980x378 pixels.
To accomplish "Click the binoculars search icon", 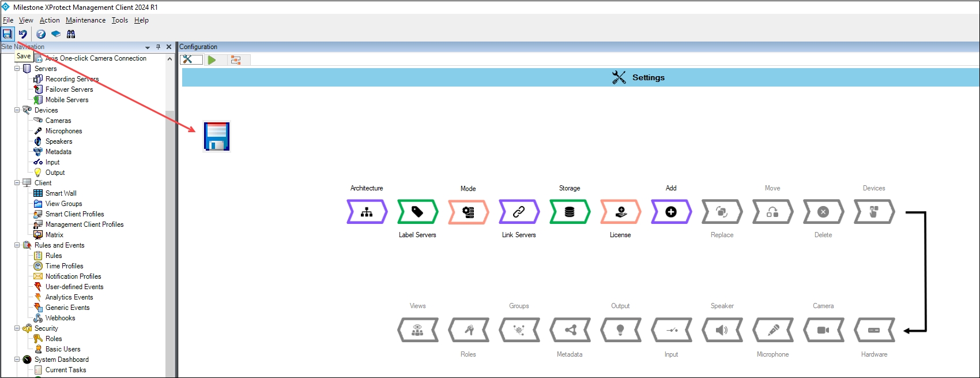I will (x=71, y=34).
